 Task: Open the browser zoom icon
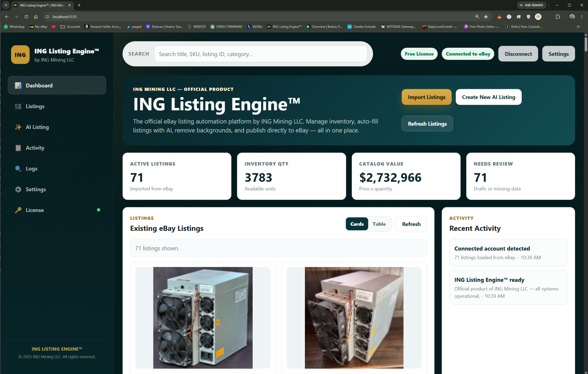477,17
